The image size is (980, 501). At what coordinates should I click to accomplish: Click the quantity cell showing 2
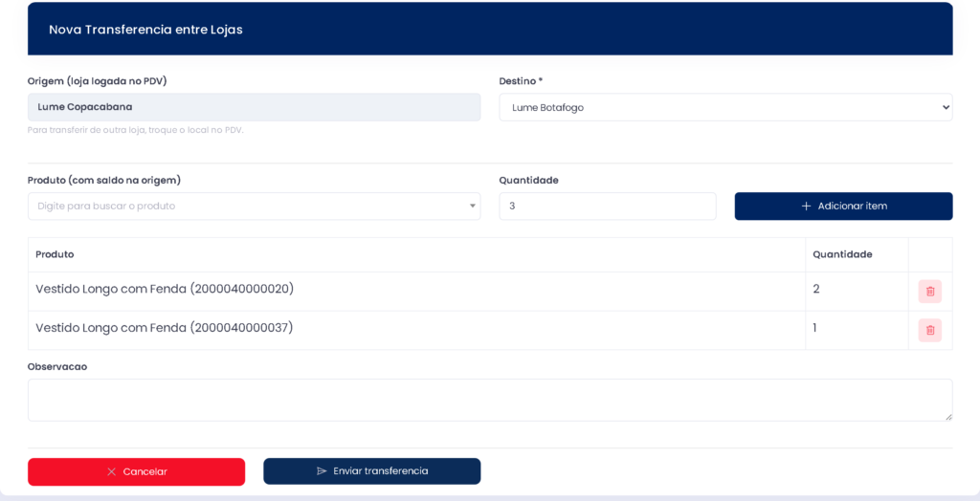click(857, 291)
